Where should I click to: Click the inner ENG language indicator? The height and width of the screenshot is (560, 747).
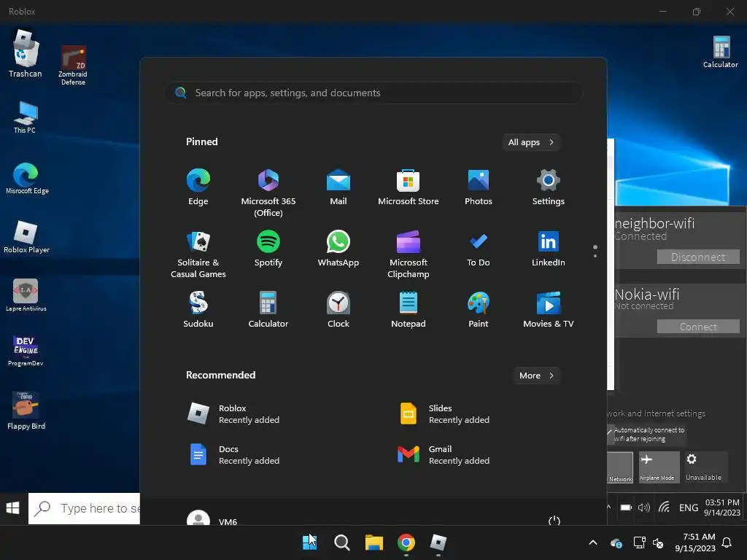[x=689, y=507]
